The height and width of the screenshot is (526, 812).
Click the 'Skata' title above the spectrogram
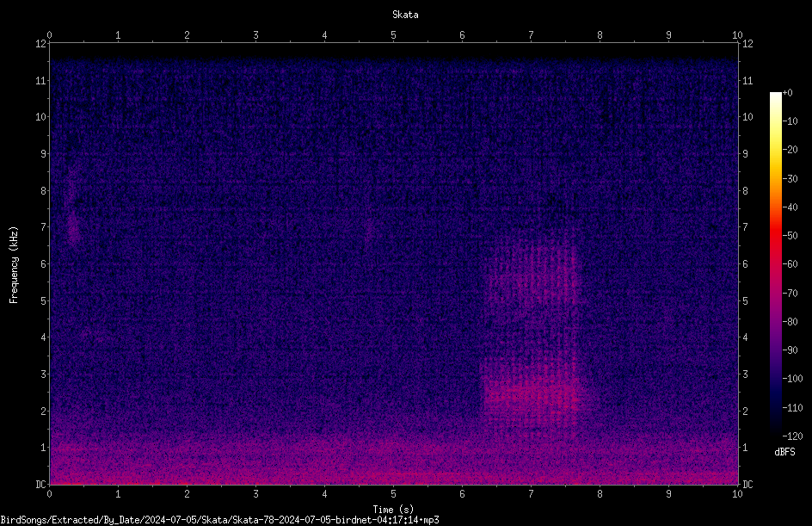(405, 15)
